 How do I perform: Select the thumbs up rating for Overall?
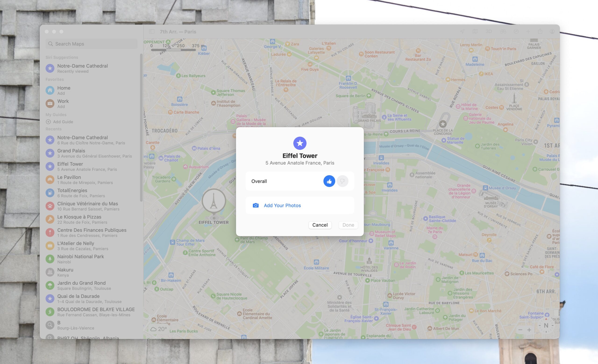tap(329, 181)
